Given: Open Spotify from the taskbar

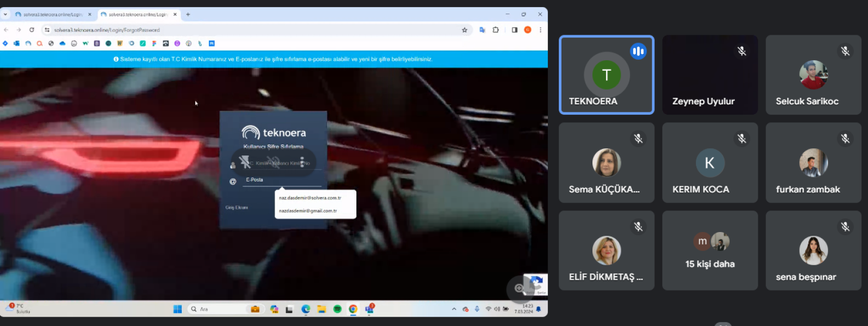Looking at the screenshot, I should pos(337,309).
